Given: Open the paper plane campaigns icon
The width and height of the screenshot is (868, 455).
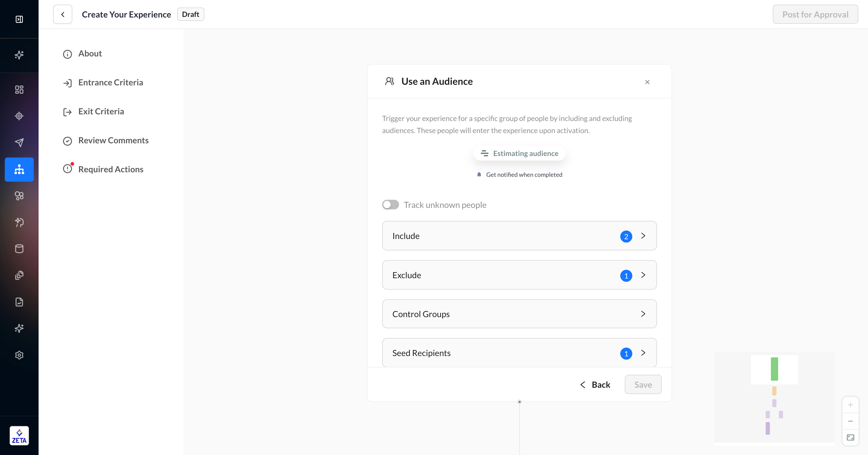Looking at the screenshot, I should 19,142.
